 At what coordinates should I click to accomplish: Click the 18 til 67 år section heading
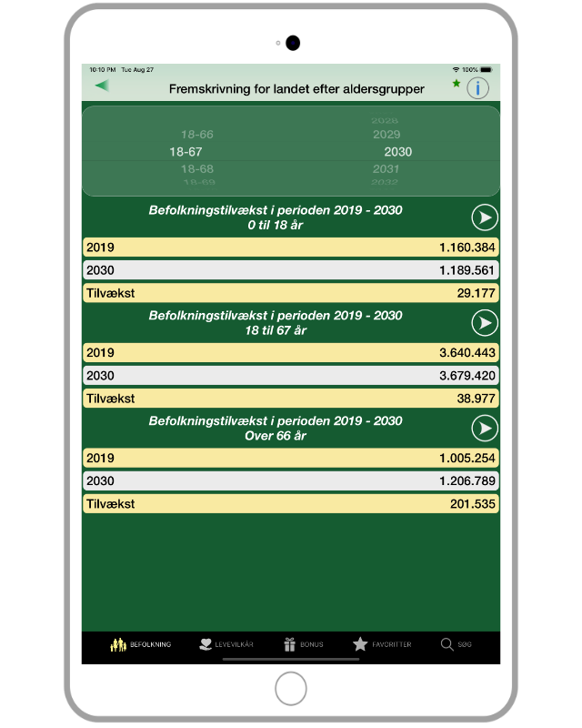click(x=276, y=323)
